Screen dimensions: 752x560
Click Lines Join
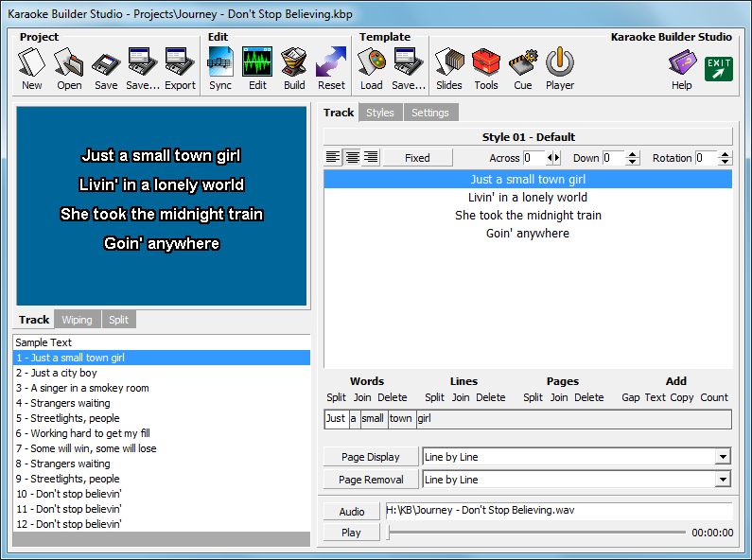coord(461,397)
